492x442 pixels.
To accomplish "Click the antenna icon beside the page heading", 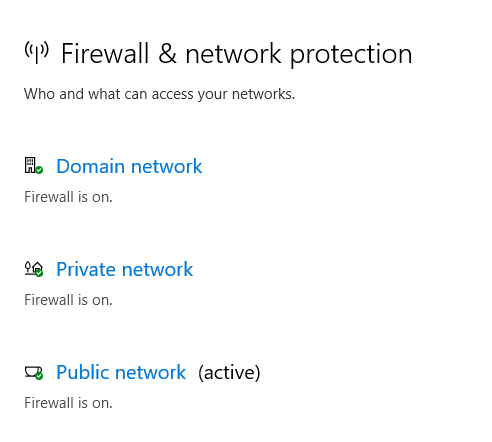I will click(37, 52).
